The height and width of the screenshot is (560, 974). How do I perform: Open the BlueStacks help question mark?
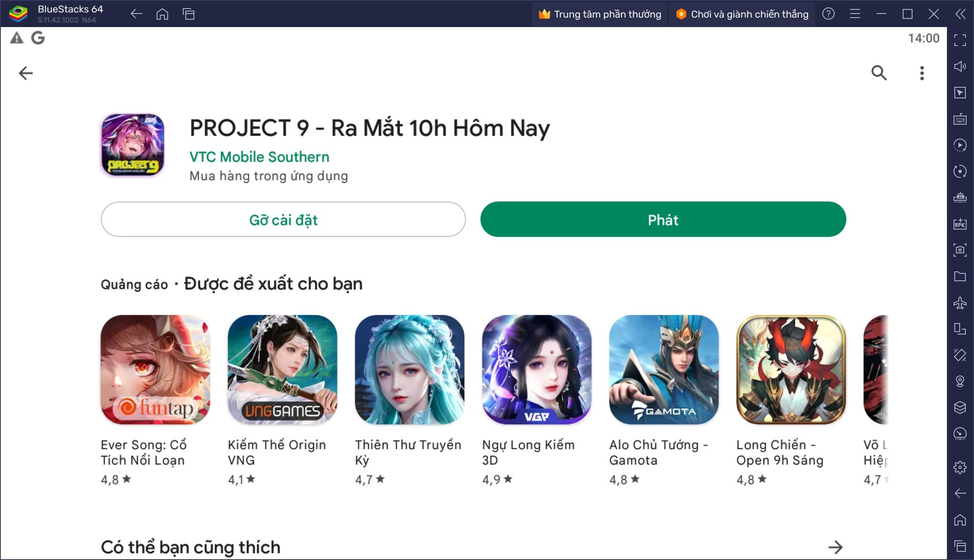(x=828, y=14)
